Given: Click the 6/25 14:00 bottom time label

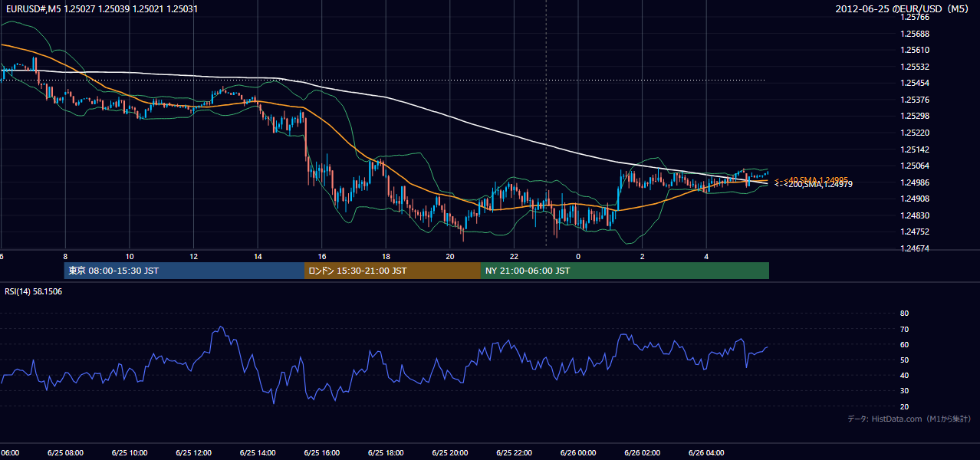Looking at the screenshot, I should click(258, 453).
